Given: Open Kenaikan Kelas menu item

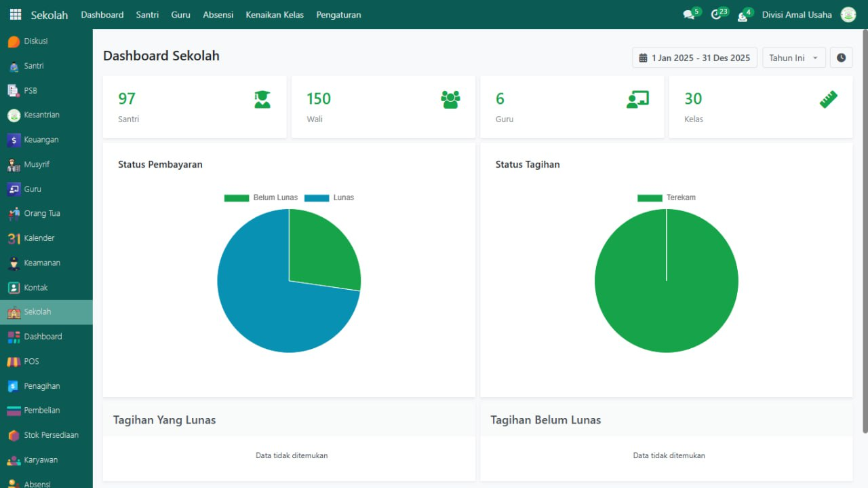Looking at the screenshot, I should coord(275,14).
